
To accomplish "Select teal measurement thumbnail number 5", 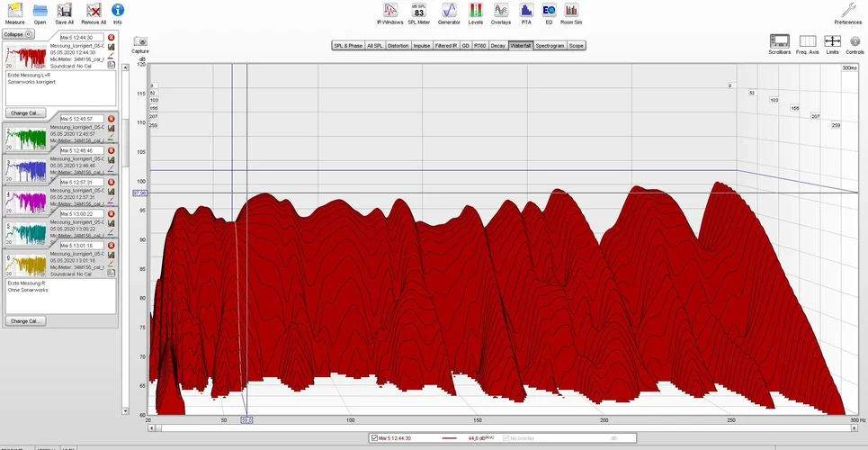I will [x=25, y=233].
